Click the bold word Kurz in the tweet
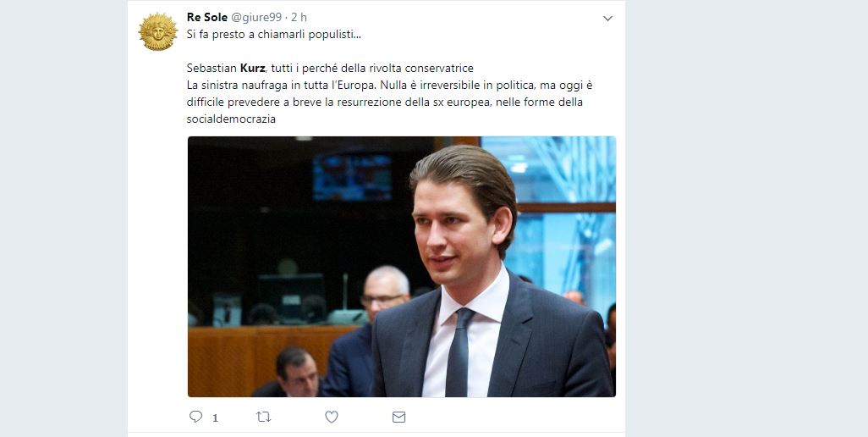868x437 pixels. click(253, 68)
